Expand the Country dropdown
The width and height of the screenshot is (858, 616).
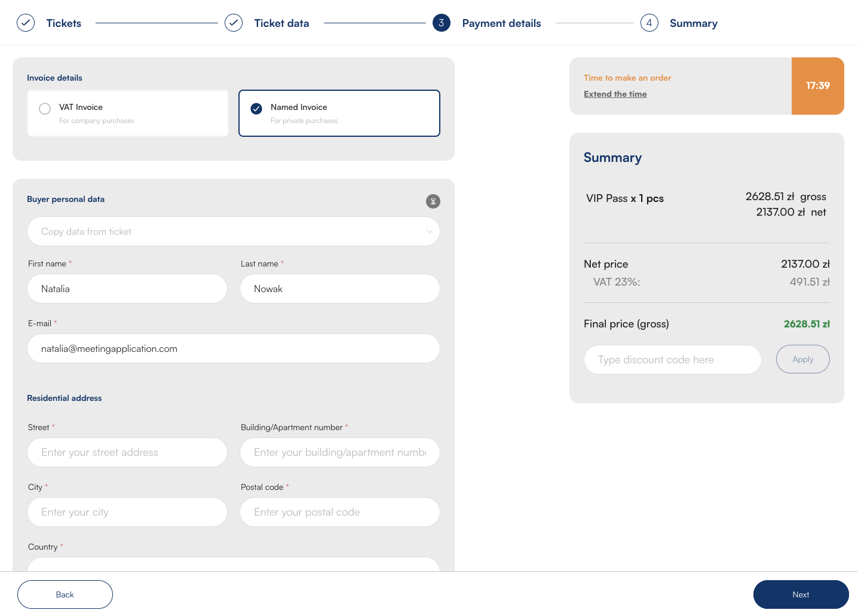[x=234, y=565]
